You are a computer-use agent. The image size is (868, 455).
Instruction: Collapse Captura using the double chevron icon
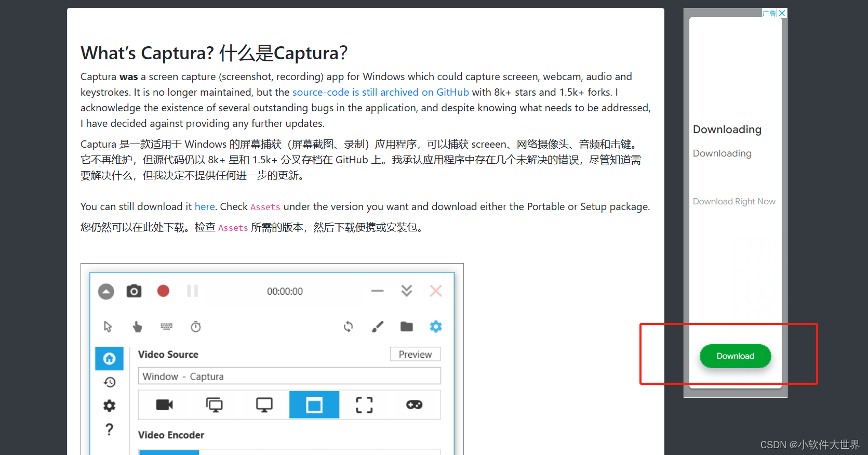pos(407,291)
